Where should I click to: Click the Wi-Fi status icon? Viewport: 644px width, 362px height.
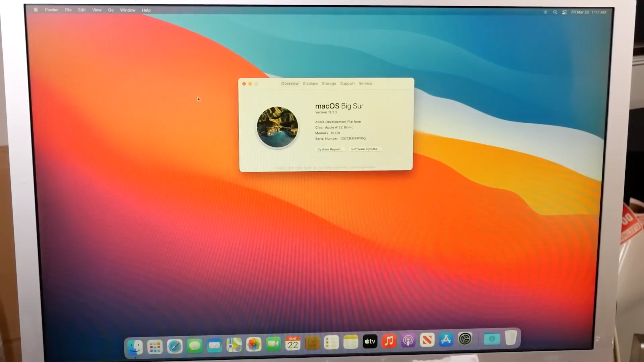point(545,12)
